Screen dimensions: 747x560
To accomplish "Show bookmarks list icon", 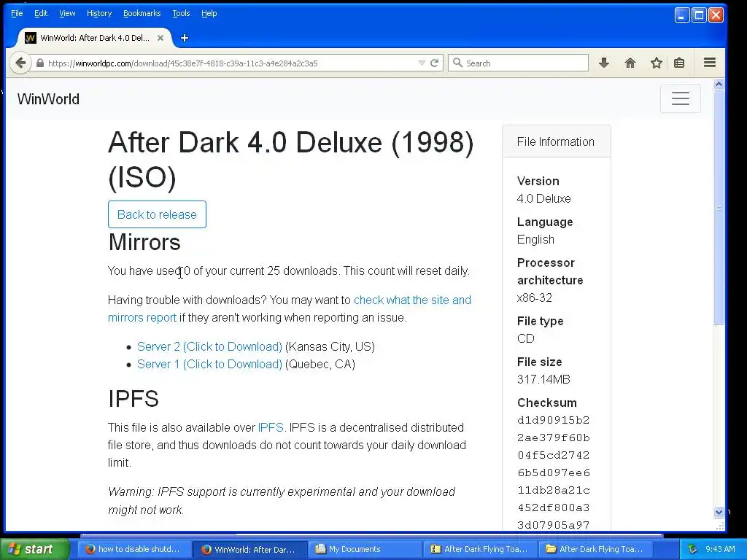I will click(679, 63).
